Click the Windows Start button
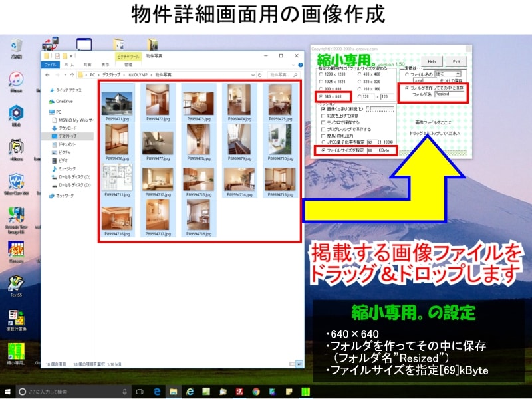This screenshot has height=399, width=532. 7,392
